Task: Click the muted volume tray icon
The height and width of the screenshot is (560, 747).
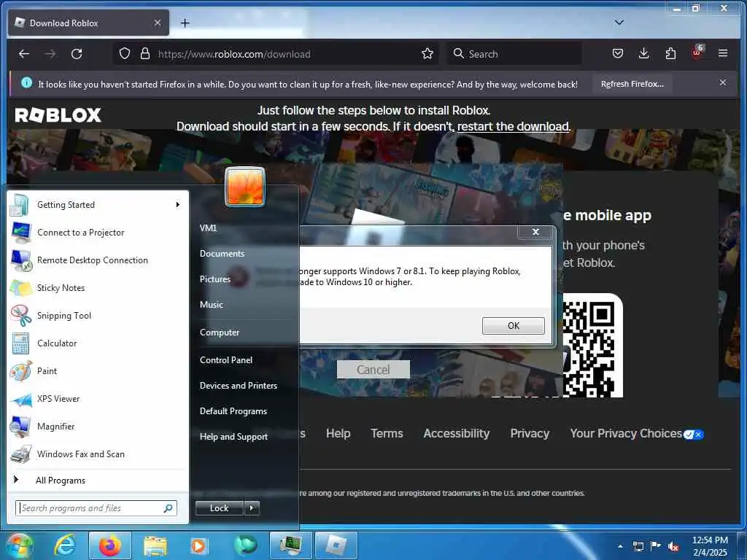Action: (x=673, y=547)
